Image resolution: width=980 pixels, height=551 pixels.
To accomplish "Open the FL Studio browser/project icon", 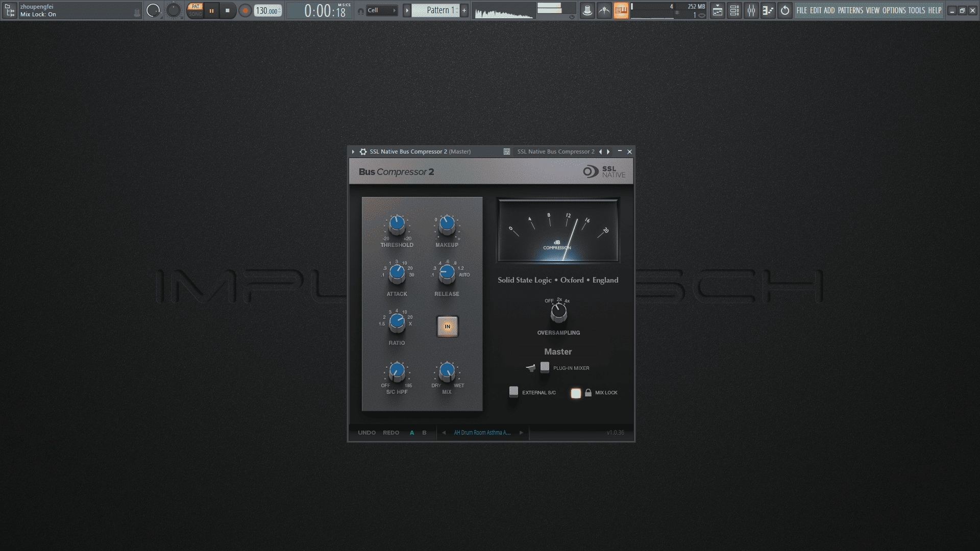I will click(x=9, y=10).
